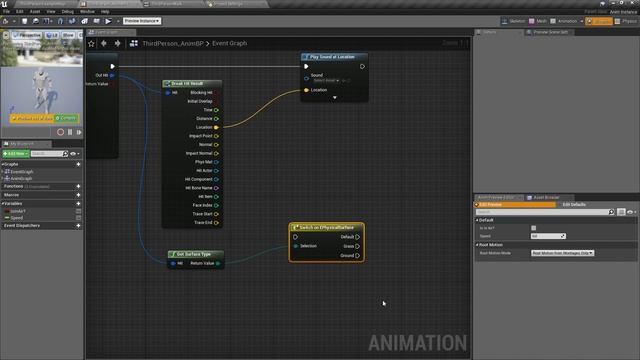
Task: Click Default exec pin on Switch node
Action: (x=358, y=237)
